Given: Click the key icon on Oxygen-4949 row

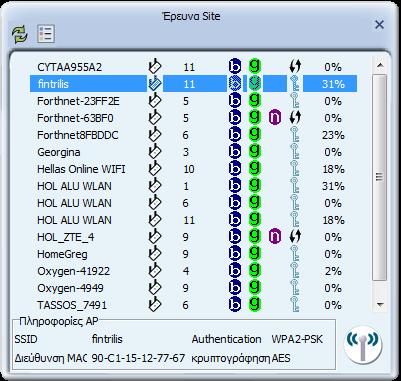Looking at the screenshot, I should (295, 288).
